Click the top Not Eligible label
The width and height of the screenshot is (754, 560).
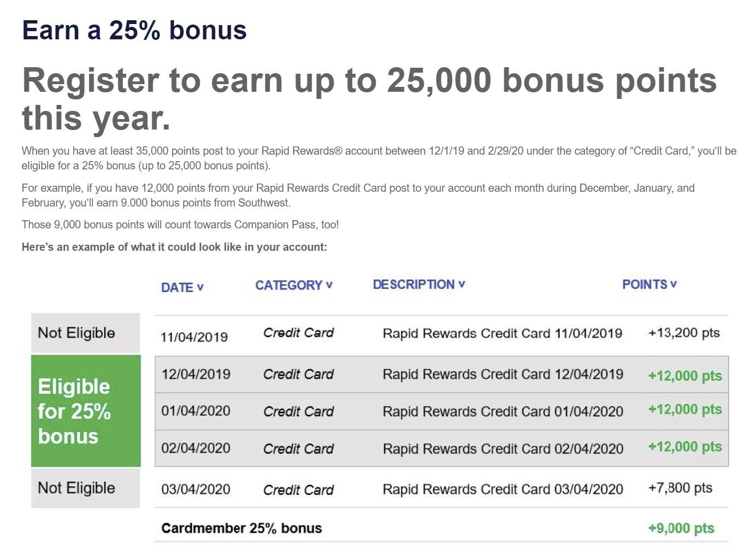[86, 333]
